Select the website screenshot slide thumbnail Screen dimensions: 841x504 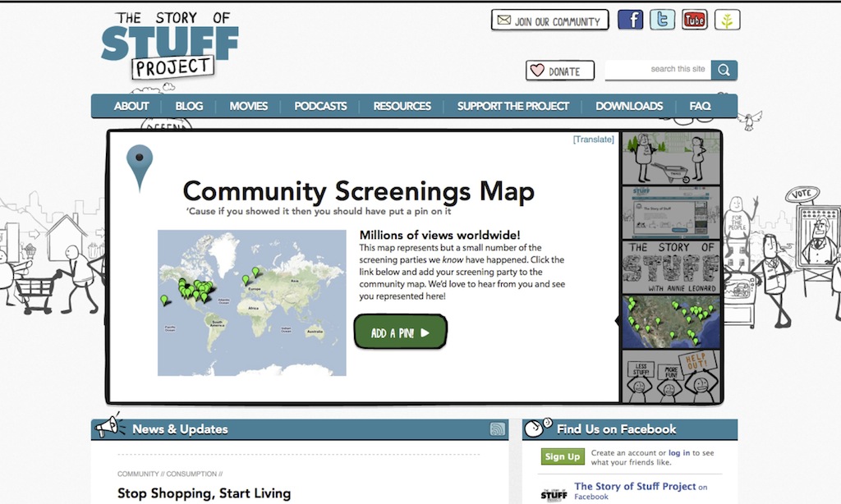[671, 213]
